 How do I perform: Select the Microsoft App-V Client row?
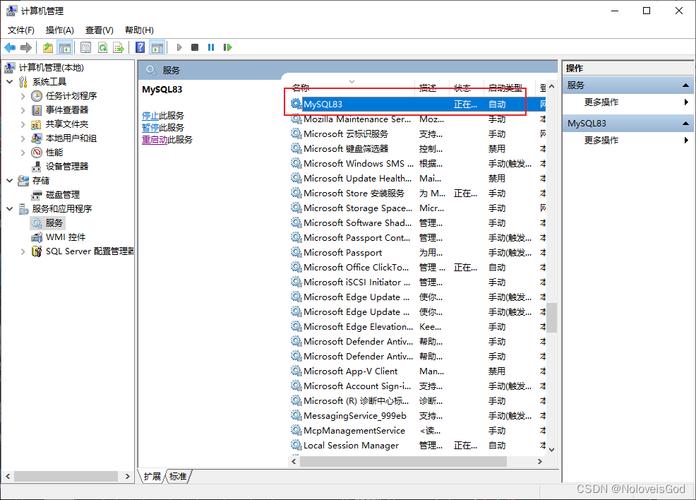(x=418, y=371)
